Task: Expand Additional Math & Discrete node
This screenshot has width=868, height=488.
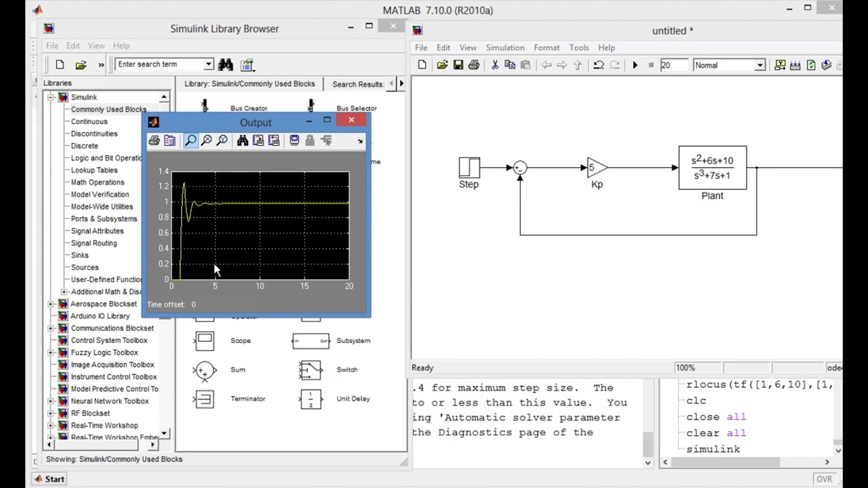Action: pos(64,291)
